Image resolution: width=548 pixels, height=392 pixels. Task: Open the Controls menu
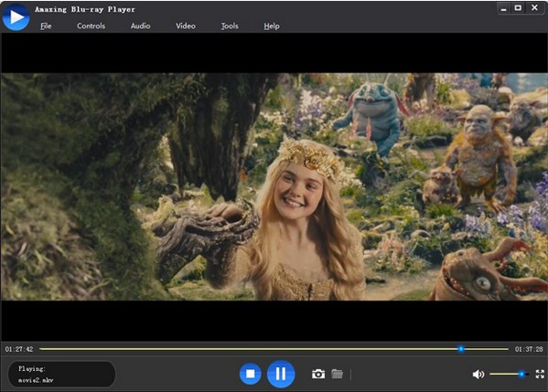tap(91, 26)
